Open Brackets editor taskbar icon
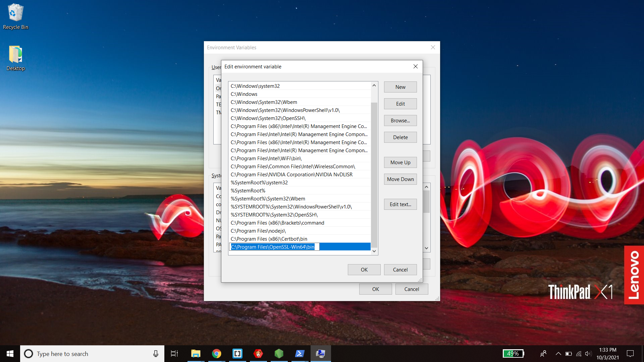 tap(237, 354)
